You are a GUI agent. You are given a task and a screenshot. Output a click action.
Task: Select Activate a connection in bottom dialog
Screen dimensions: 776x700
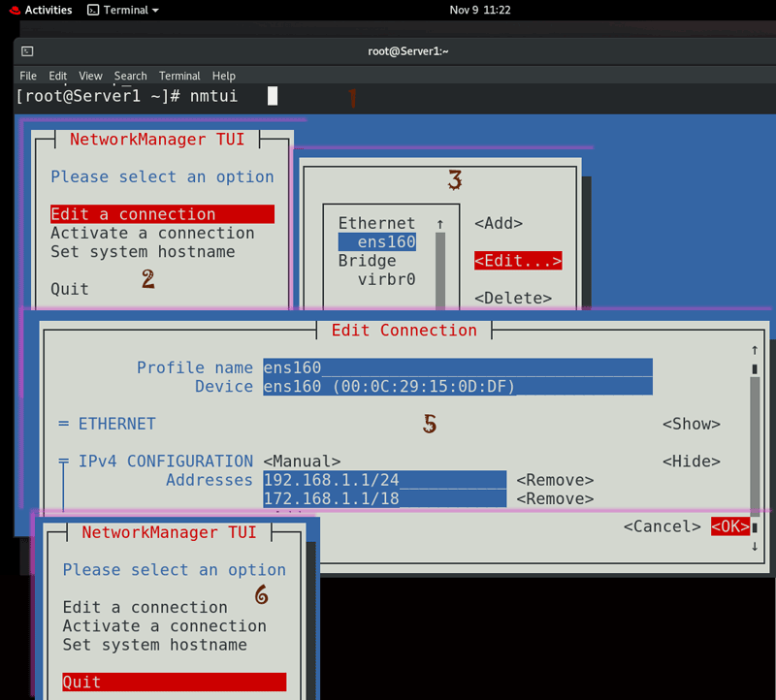click(165, 625)
